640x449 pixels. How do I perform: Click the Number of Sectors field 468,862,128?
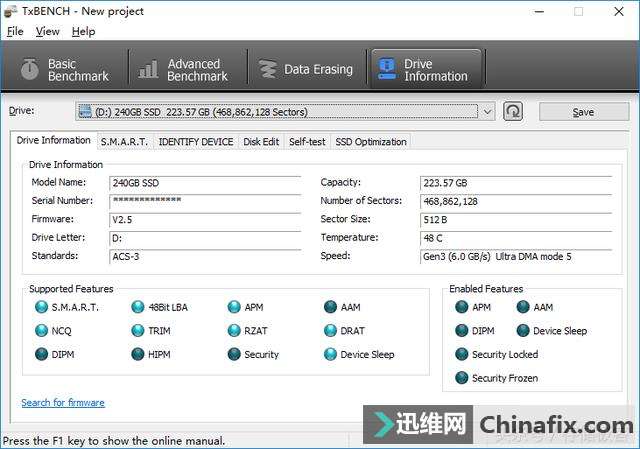tap(516, 201)
